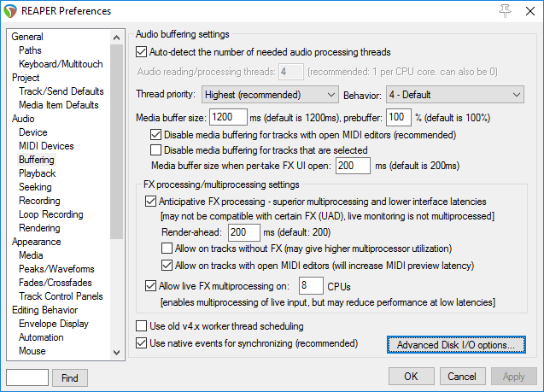The width and height of the screenshot is (544, 392).
Task: Toggle Allow live FX multiprocessing checkbox
Action: [150, 286]
